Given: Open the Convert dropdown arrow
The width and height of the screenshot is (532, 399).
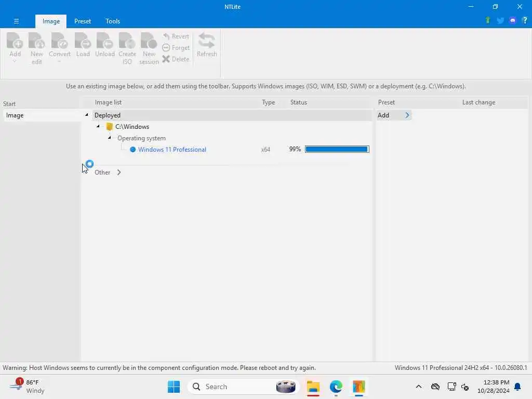Looking at the screenshot, I should pyautogui.click(x=59, y=61).
